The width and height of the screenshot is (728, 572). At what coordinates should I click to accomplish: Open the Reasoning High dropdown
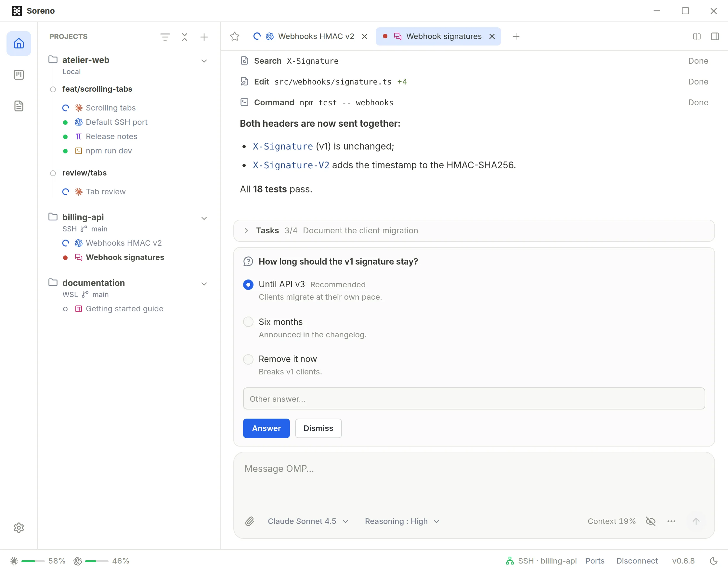coord(402,521)
